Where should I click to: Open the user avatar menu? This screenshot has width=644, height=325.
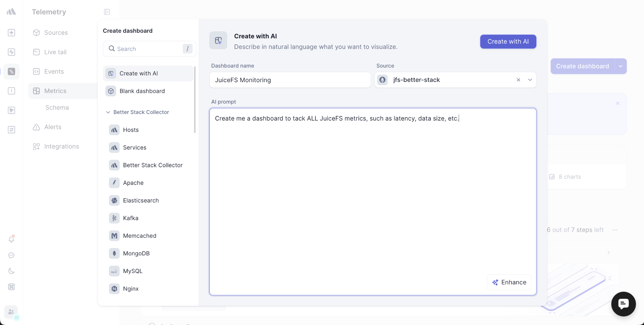(x=11, y=312)
